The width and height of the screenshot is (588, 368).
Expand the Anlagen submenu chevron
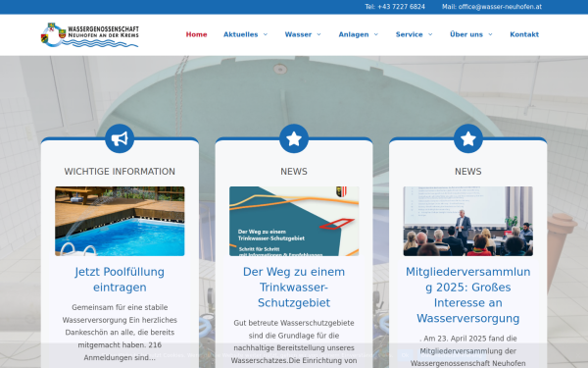click(x=376, y=34)
